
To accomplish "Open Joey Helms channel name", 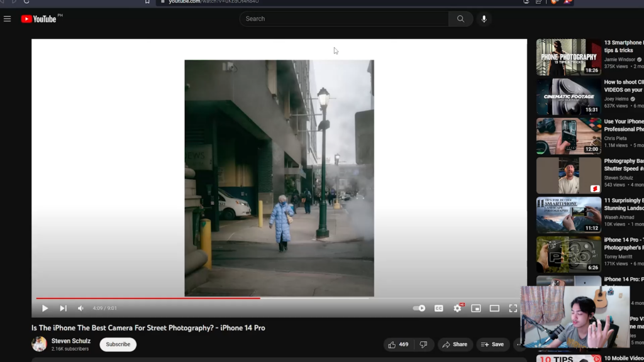I will [x=616, y=99].
